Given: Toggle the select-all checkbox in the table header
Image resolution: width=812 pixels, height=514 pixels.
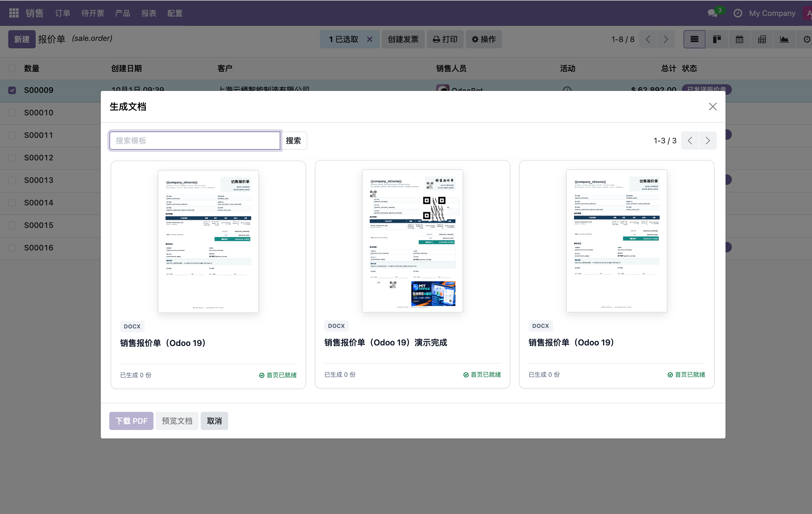Looking at the screenshot, I should pos(12,68).
